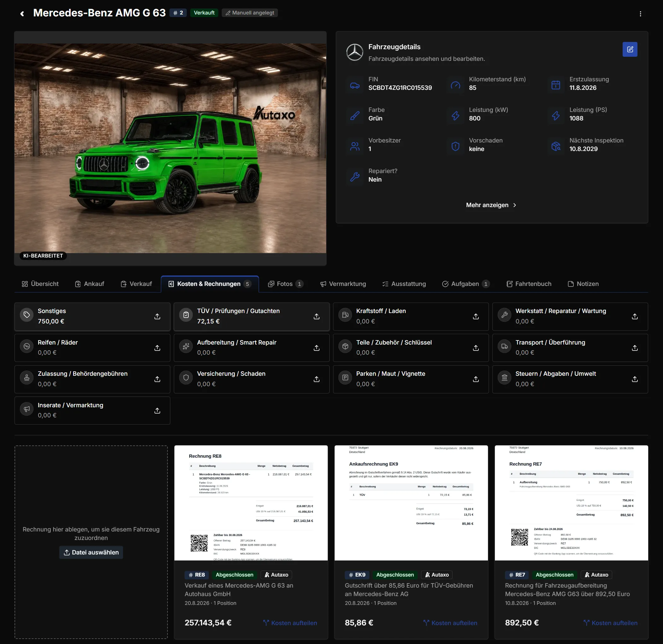The image size is (663, 644).
Task: Click the Mercedes star logo in Fahrzeugdetails
Action: pos(354,52)
